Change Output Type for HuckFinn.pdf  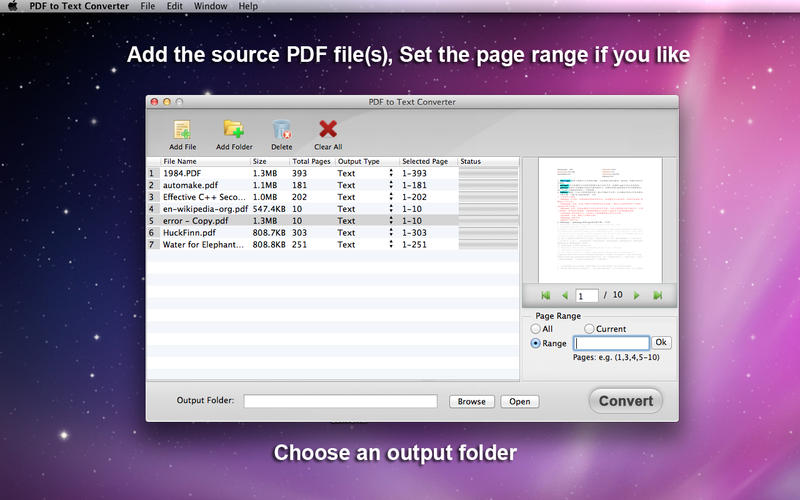point(391,232)
